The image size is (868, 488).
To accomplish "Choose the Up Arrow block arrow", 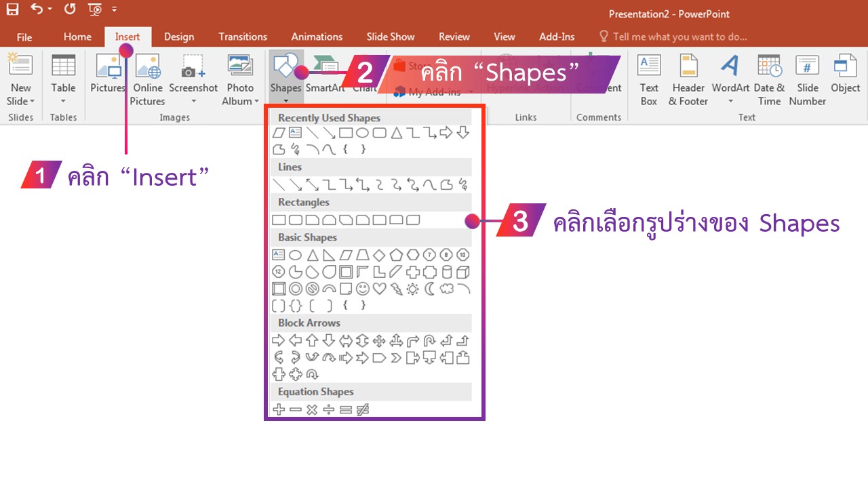I will [312, 340].
